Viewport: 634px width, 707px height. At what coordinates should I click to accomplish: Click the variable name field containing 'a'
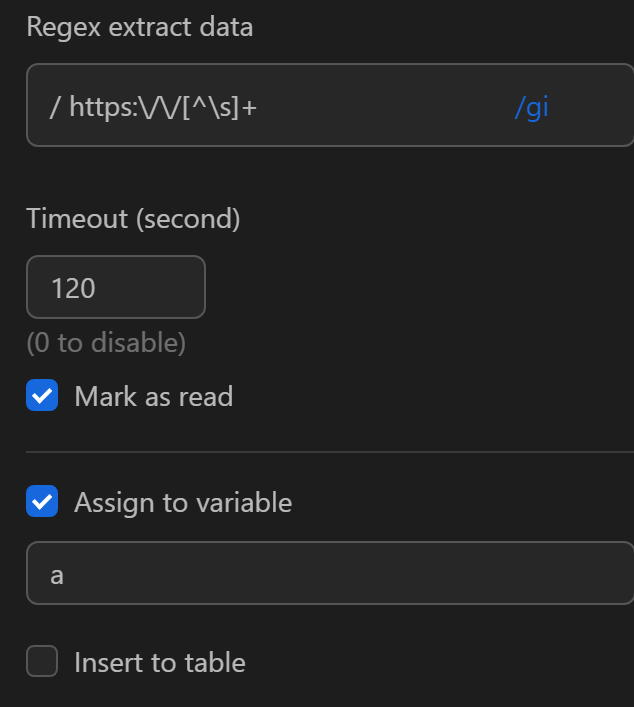pyautogui.click(x=330, y=574)
